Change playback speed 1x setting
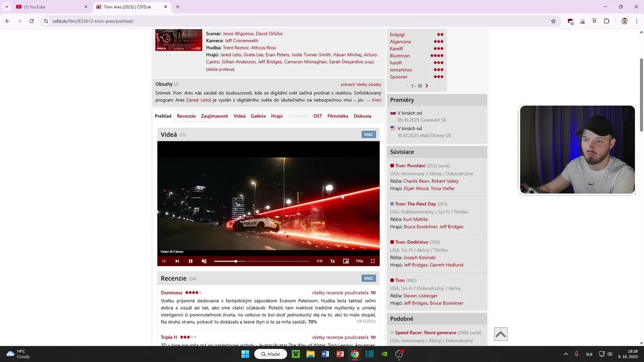 pyautogui.click(x=333, y=261)
